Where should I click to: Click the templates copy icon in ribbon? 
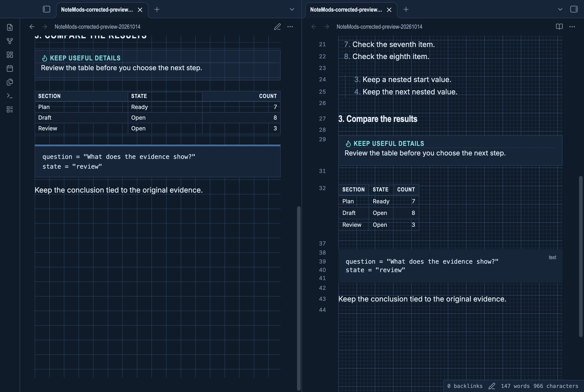click(10, 82)
